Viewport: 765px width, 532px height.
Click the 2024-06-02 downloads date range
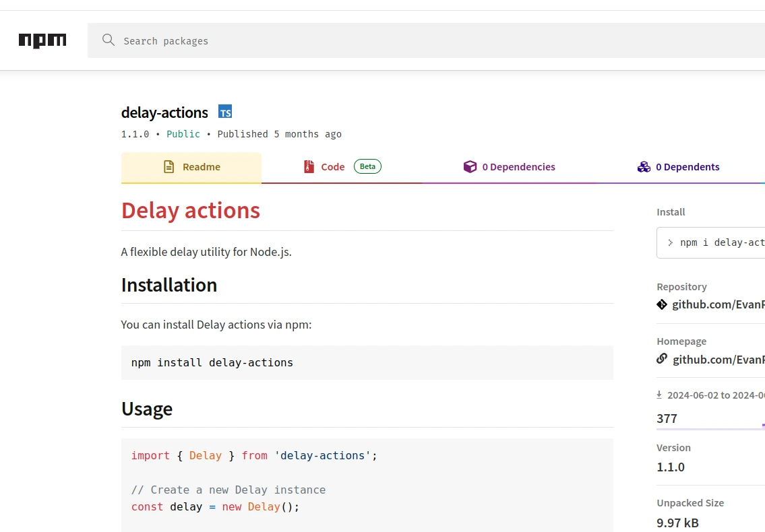716,395
